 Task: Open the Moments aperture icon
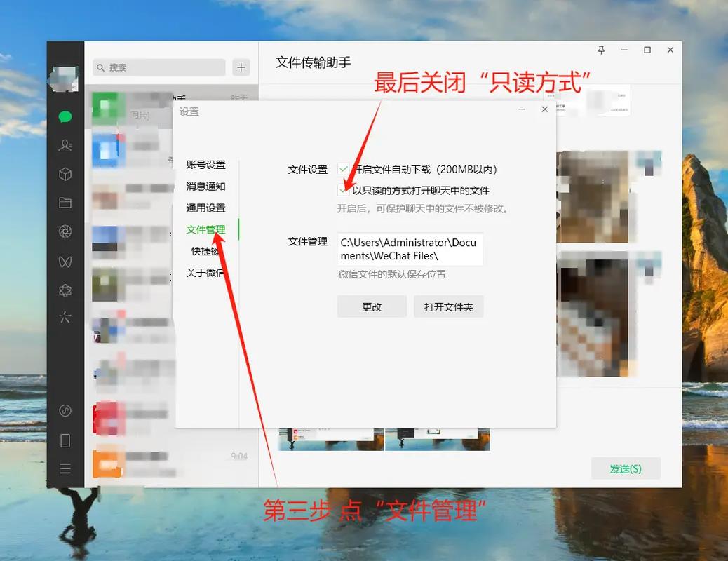click(65, 231)
